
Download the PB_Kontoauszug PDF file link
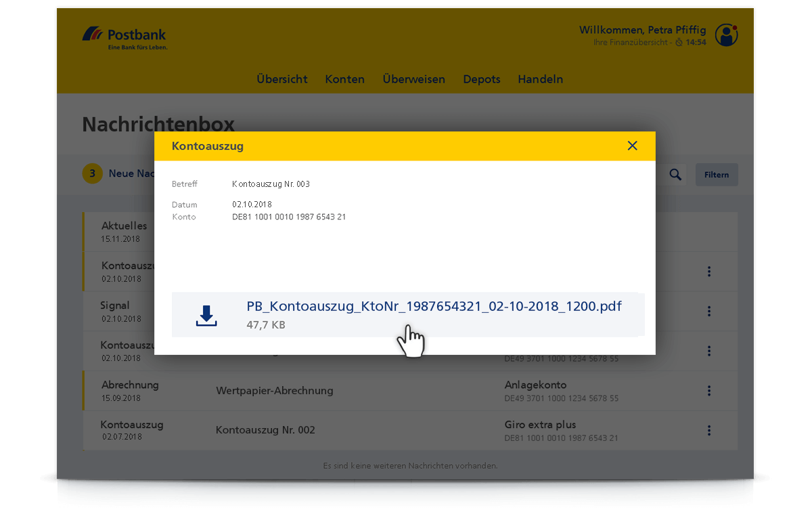433,306
